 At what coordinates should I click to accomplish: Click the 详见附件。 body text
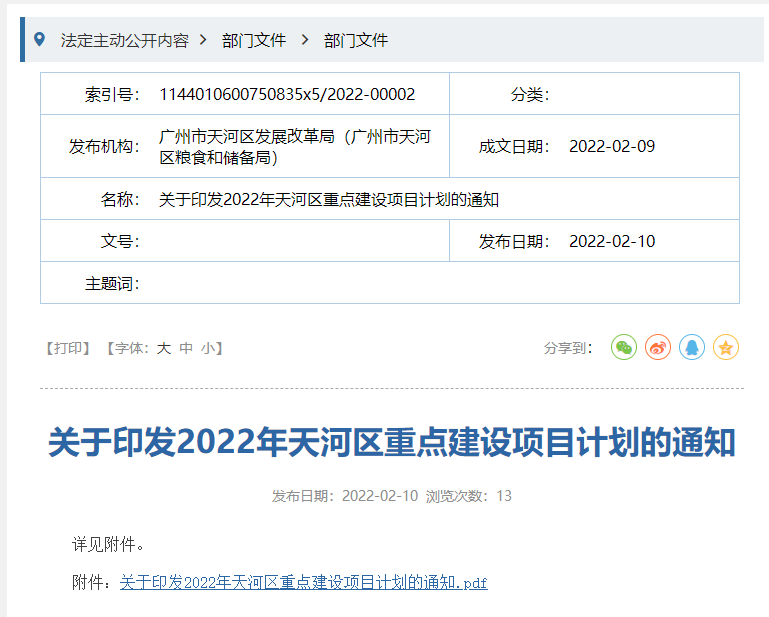click(108, 544)
